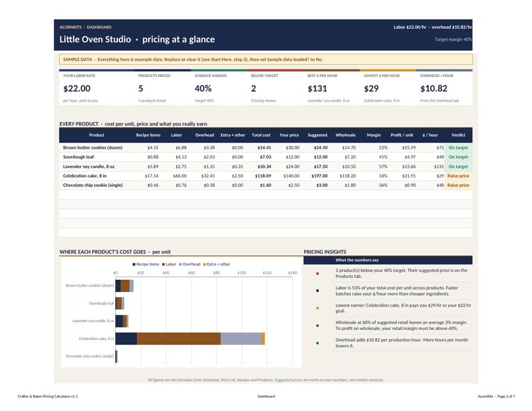This screenshot has width=532, height=411.
Task: Click Celebration cake labor cost $66.00
Action: tap(180, 176)
